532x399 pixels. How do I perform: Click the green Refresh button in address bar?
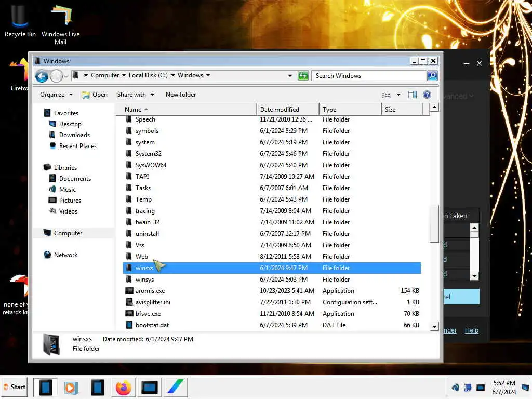click(x=303, y=76)
